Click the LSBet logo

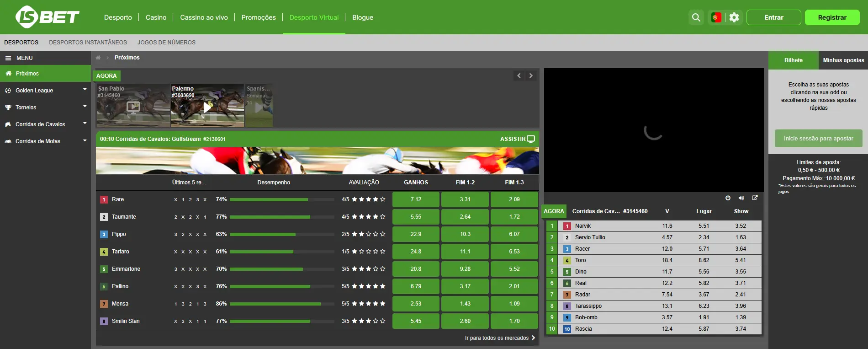pyautogui.click(x=48, y=17)
